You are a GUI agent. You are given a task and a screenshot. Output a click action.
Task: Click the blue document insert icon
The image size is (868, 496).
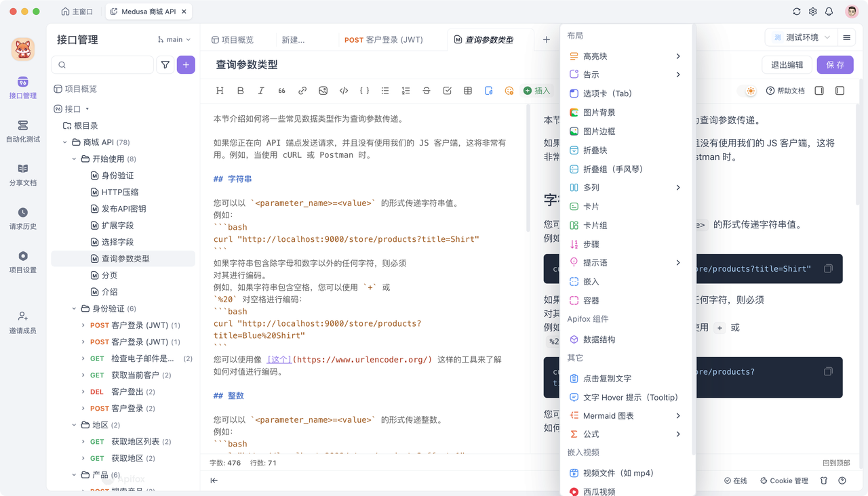488,91
